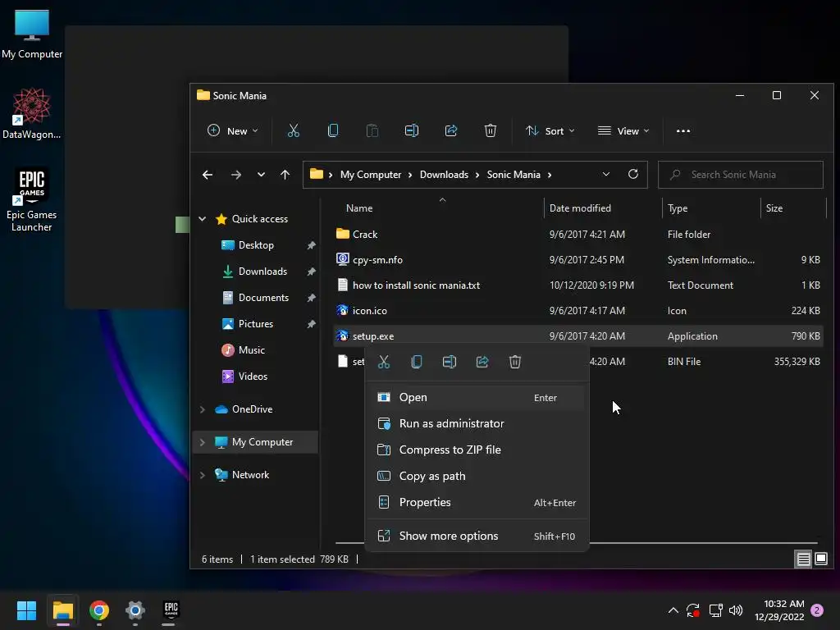The width and height of the screenshot is (840, 630).
Task: Choose Open in context menu
Action: (477, 398)
